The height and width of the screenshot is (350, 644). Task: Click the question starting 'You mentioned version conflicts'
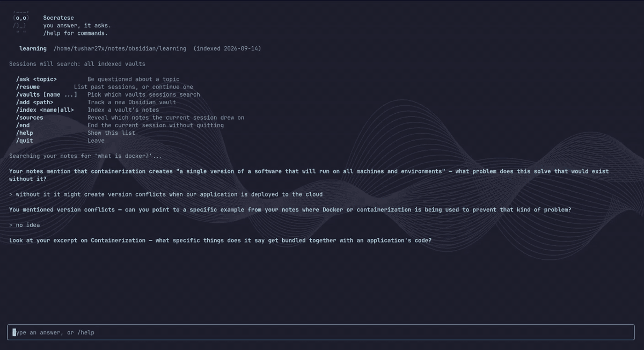(x=290, y=209)
